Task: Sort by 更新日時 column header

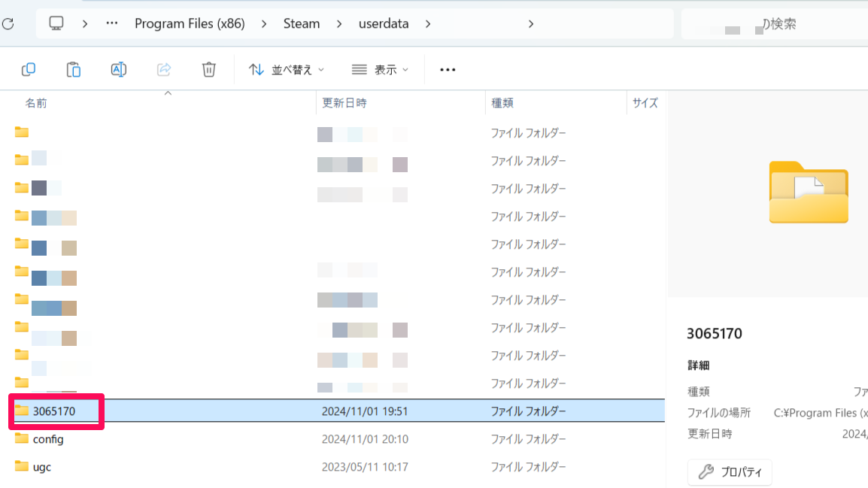Action: click(344, 103)
